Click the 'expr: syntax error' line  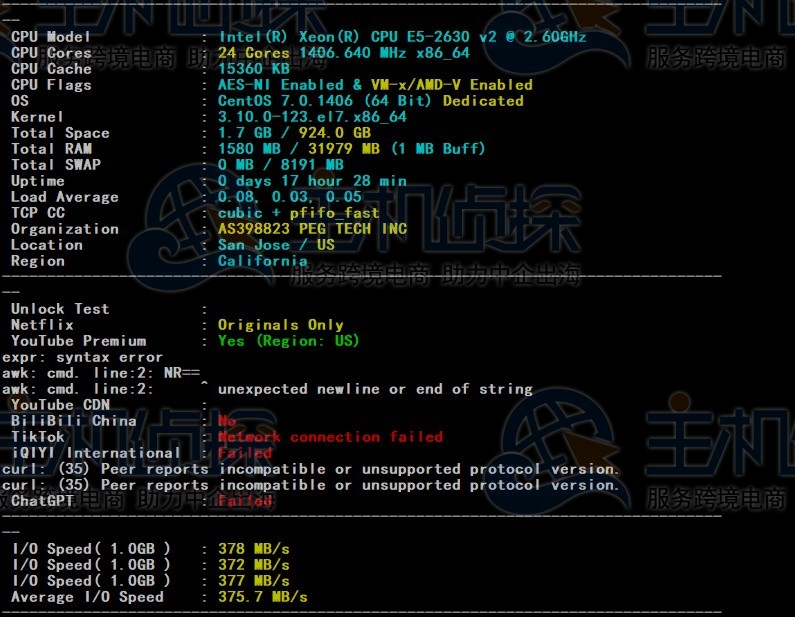(x=83, y=357)
